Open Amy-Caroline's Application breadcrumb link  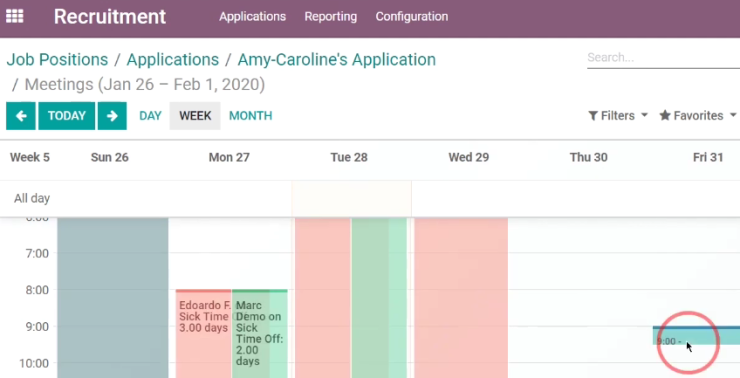click(336, 59)
